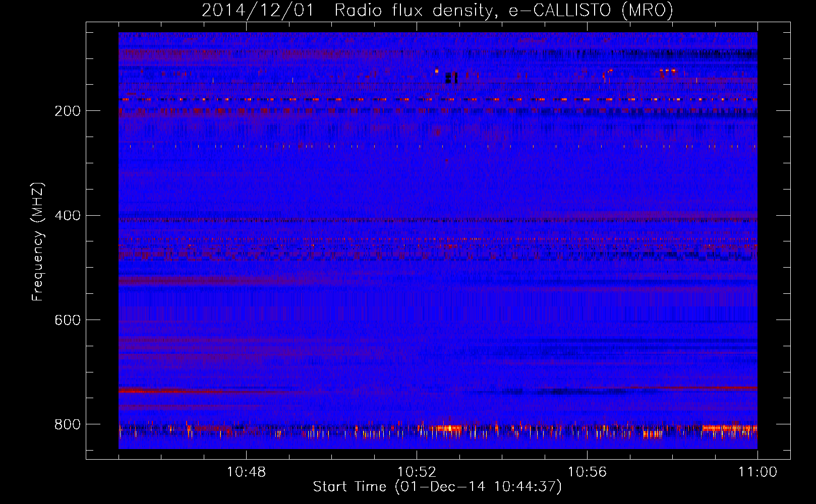The image size is (816, 504).
Task: Click the 10:52 time tick label
Action: (x=417, y=472)
